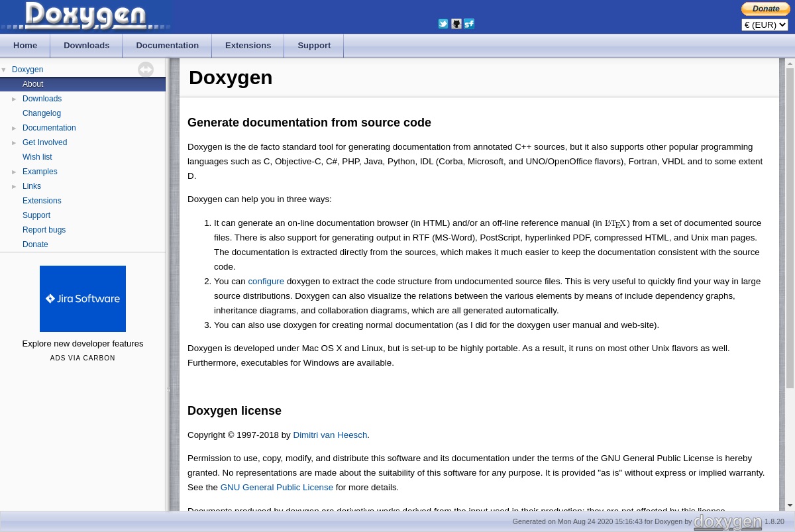Screen dimensions: 795x532
Task: Click the scrollbar up arrow
Action: pos(790,64)
